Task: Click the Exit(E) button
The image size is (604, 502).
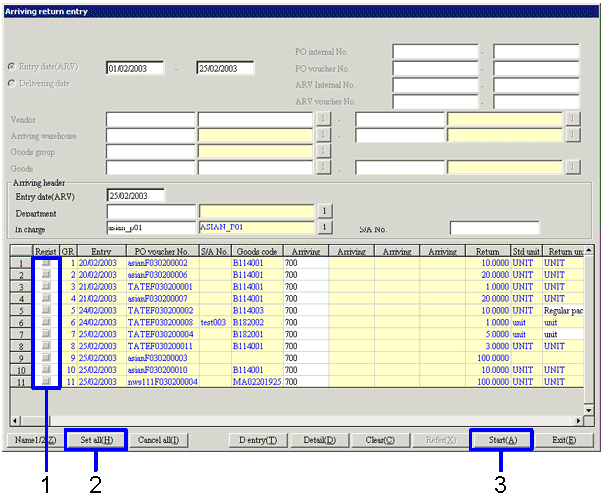Action: [x=564, y=440]
